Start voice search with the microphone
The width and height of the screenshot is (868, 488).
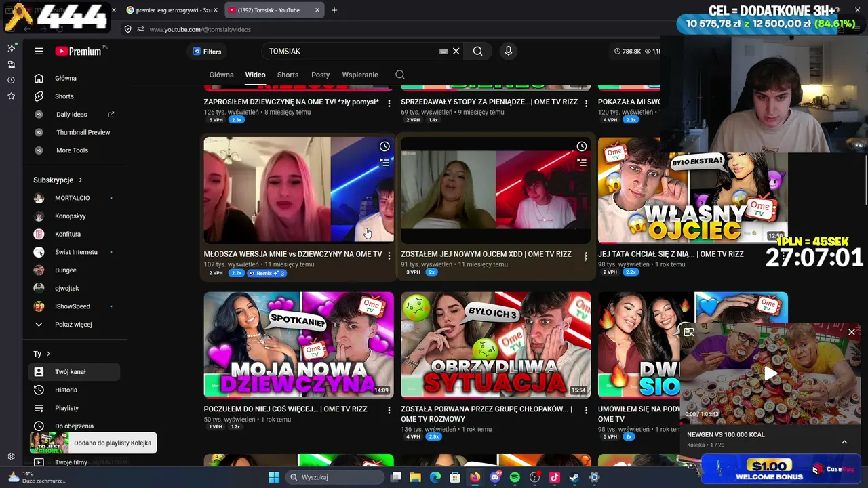click(508, 51)
